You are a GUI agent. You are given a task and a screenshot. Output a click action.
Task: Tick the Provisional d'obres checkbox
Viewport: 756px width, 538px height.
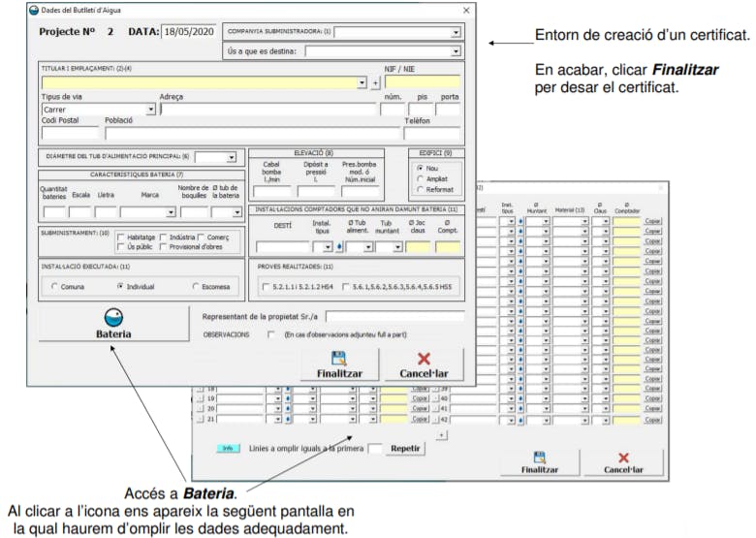coord(163,247)
